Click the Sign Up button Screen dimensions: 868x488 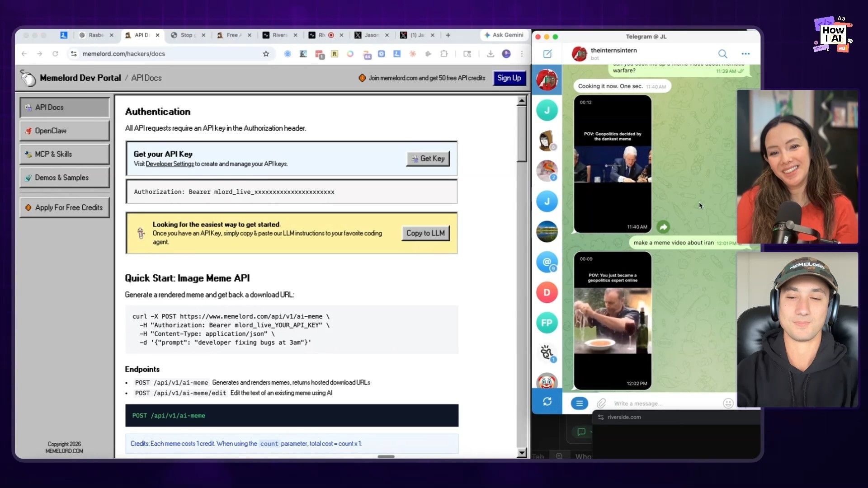[x=509, y=78]
